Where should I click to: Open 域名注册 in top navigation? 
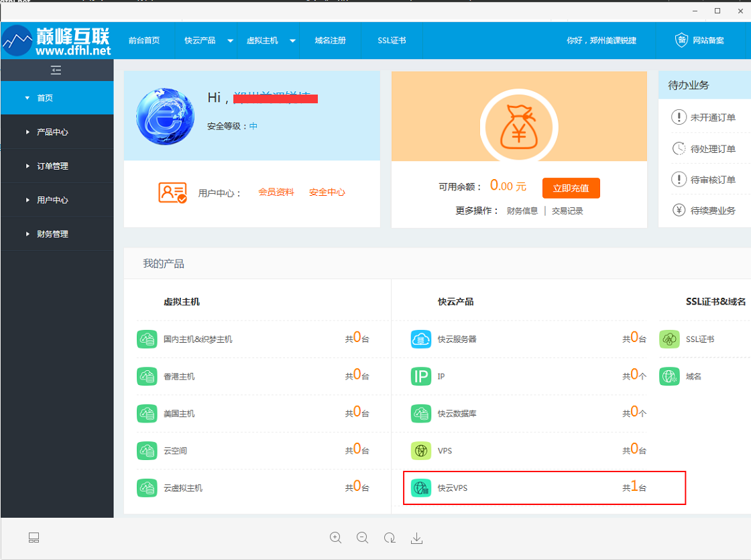point(330,41)
